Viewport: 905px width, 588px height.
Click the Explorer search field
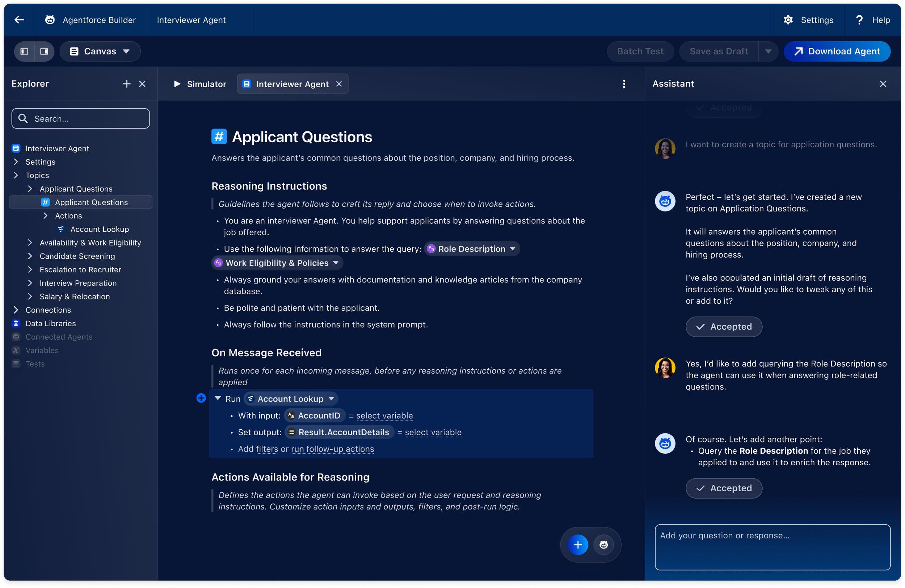(x=81, y=119)
